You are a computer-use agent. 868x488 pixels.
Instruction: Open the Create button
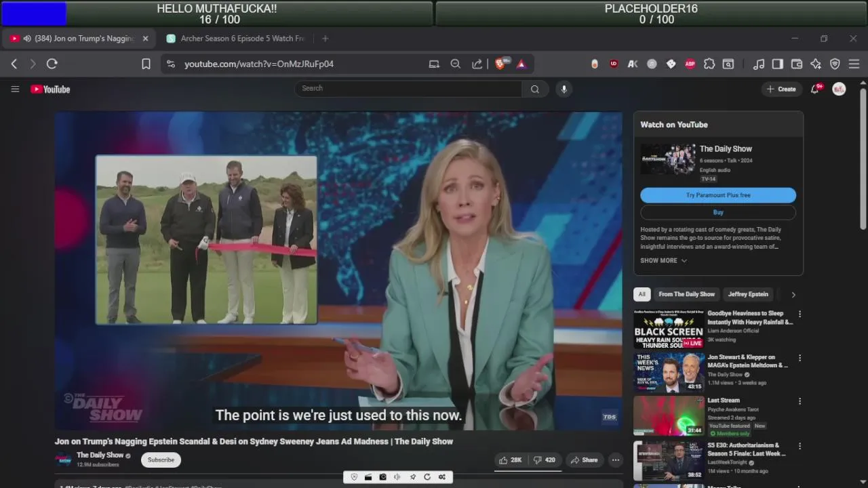781,89
